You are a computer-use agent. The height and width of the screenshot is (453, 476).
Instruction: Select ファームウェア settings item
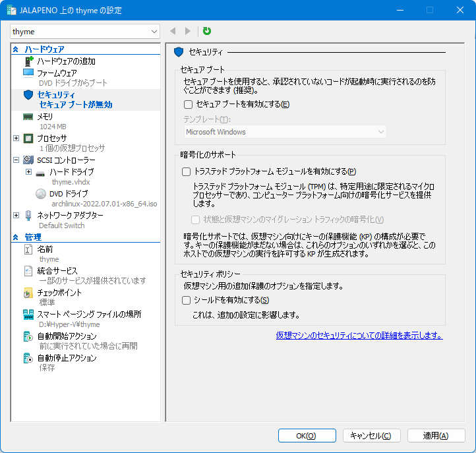tap(57, 73)
